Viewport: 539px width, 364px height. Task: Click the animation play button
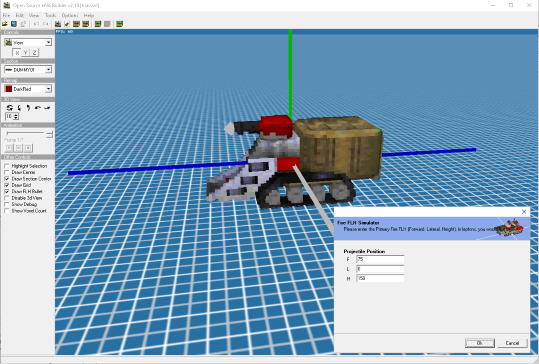pyautogui.click(x=9, y=148)
